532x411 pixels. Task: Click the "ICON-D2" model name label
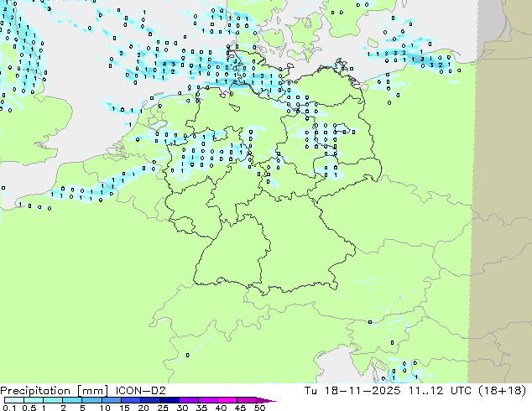point(140,391)
